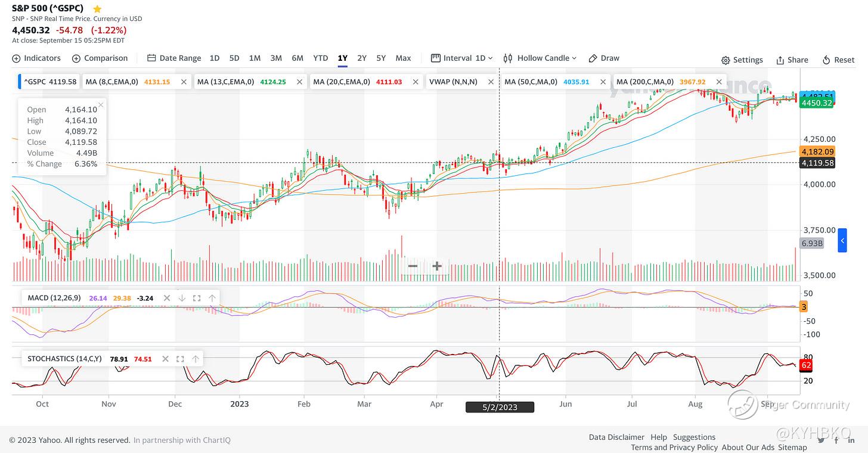
Task: Close the OHLC price info box
Action: pos(101,105)
